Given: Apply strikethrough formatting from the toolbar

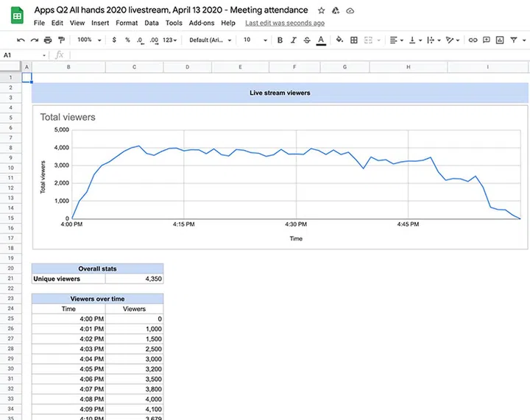Looking at the screenshot, I should point(306,40).
